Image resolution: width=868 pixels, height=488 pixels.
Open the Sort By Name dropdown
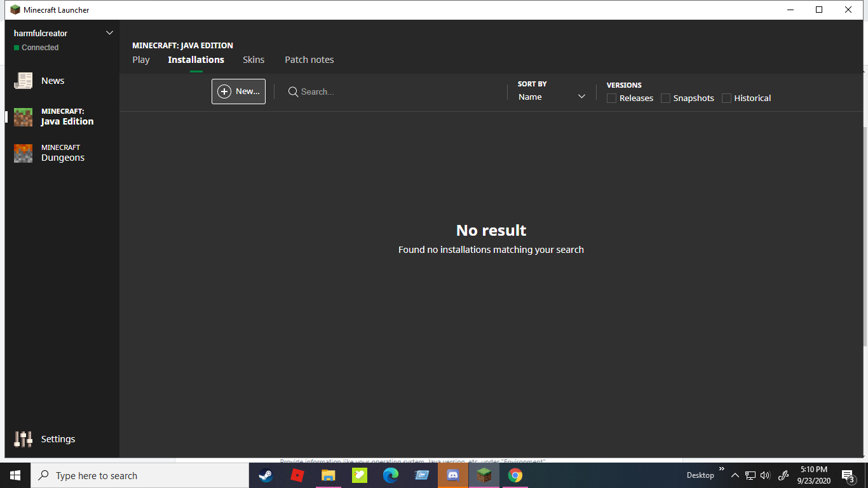tap(552, 97)
